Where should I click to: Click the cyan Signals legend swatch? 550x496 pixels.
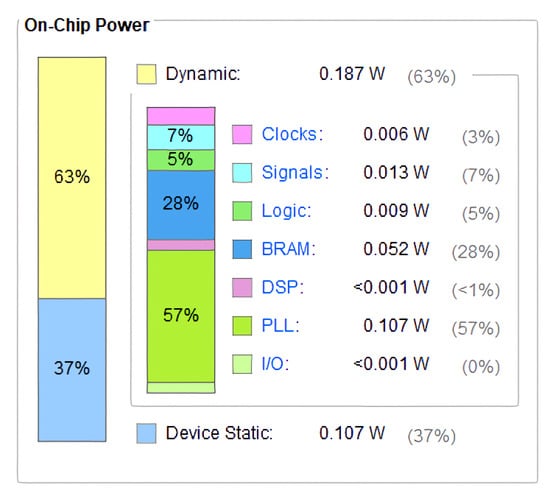(x=242, y=173)
